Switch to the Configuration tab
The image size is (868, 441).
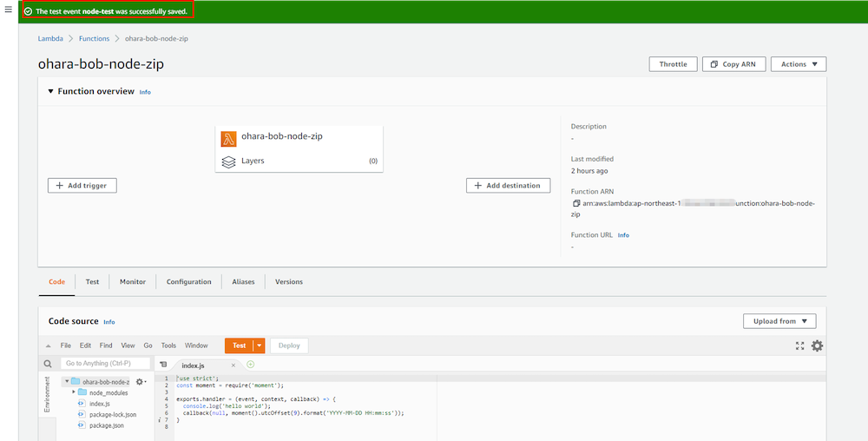point(188,282)
